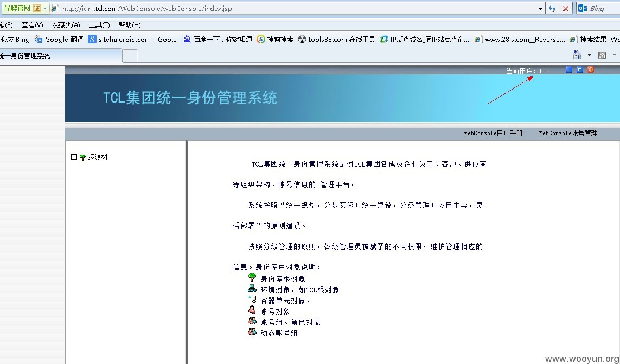620x364 pixels.
Task: Open the dropdown arrow next to Home icon
Action: [x=589, y=55]
